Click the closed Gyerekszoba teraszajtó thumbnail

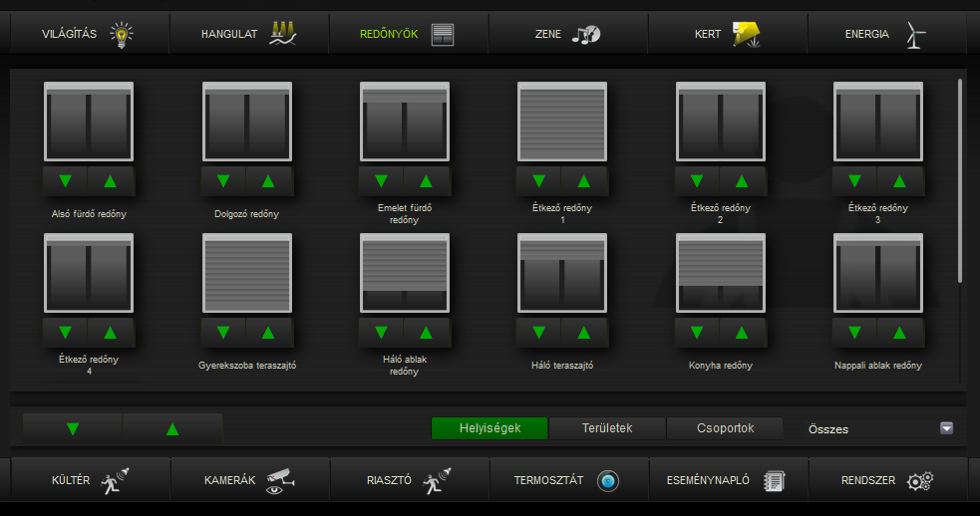247,273
